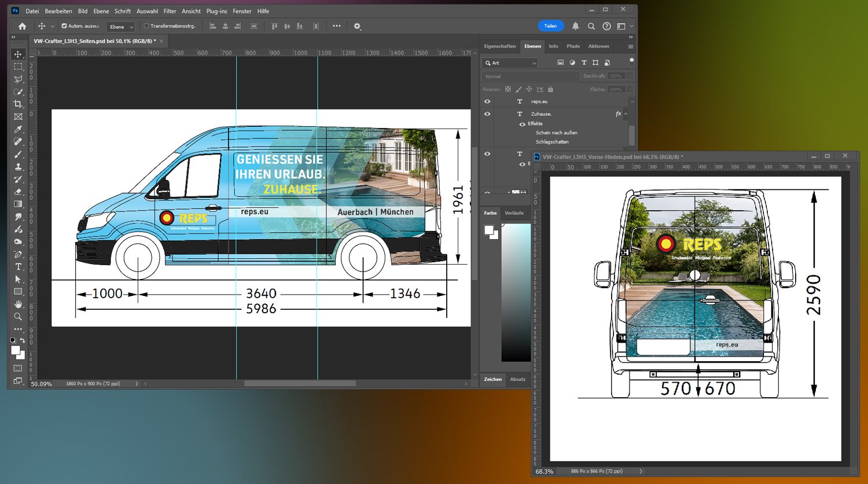868x484 pixels.
Task: Select the Rectangle shape tool
Action: tap(18, 292)
